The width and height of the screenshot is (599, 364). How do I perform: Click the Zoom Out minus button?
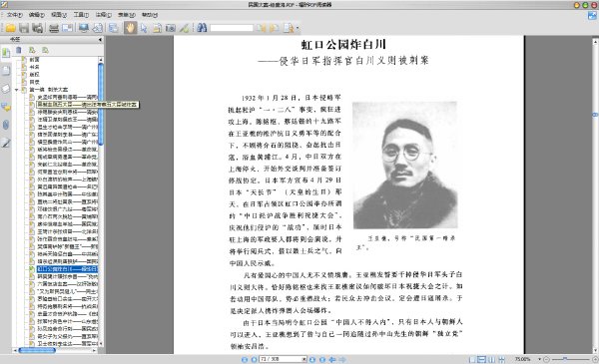click(546, 359)
